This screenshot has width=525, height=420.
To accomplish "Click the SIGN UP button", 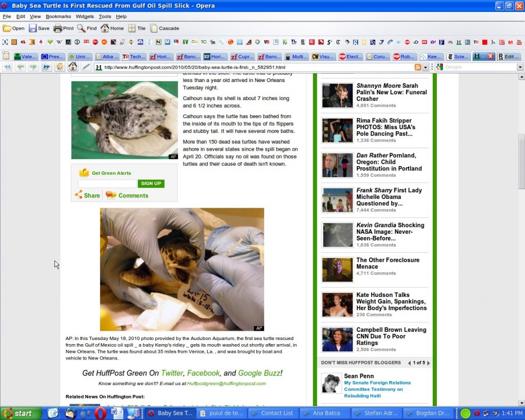I will click(x=151, y=184).
